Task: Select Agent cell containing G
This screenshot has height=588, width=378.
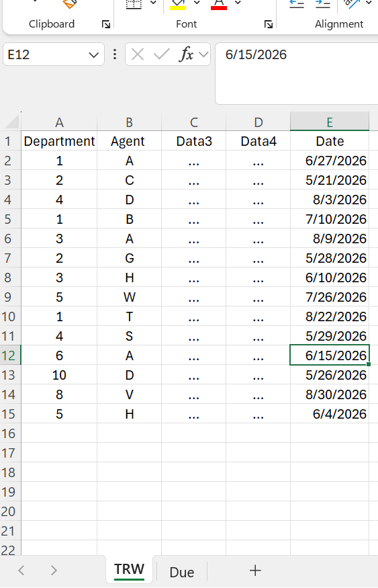Action: (x=130, y=258)
